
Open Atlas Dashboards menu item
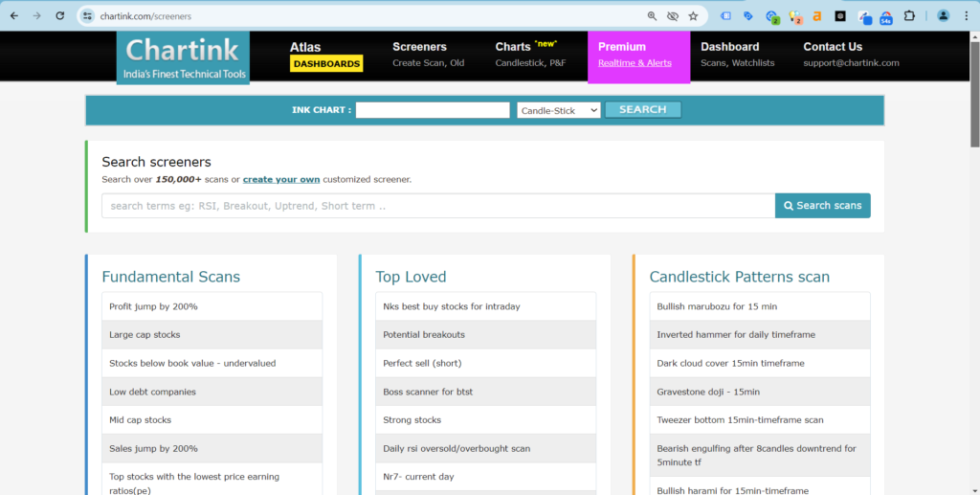point(325,56)
